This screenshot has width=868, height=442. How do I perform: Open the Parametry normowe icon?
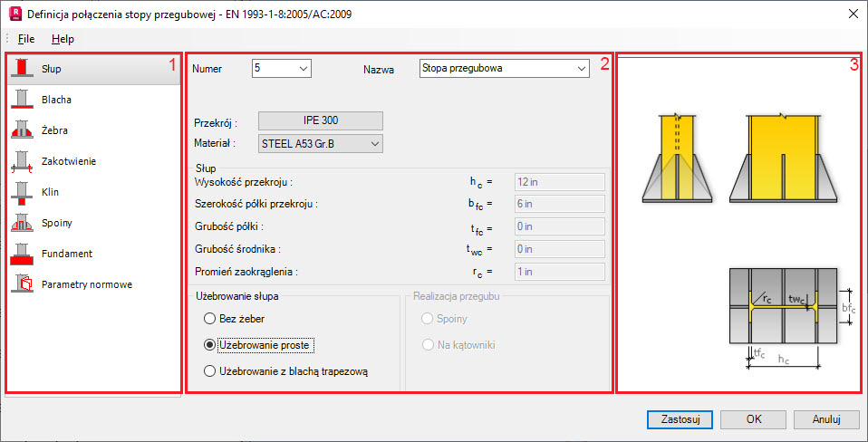(22, 284)
